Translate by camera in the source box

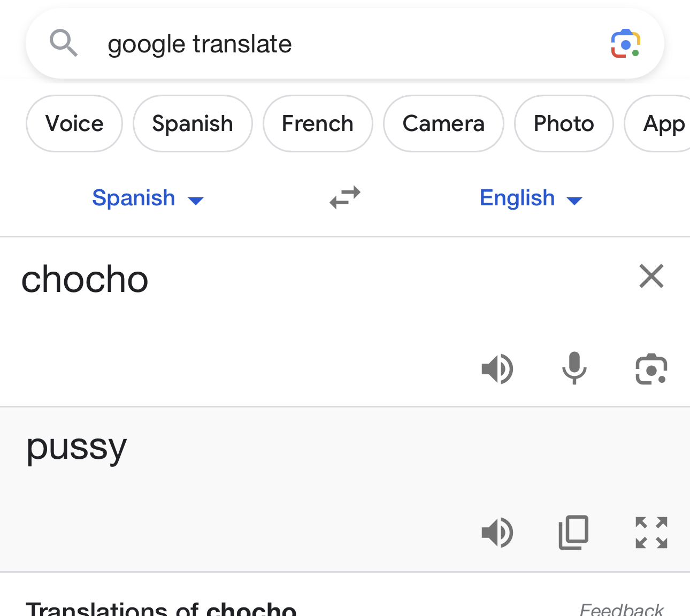(x=651, y=369)
